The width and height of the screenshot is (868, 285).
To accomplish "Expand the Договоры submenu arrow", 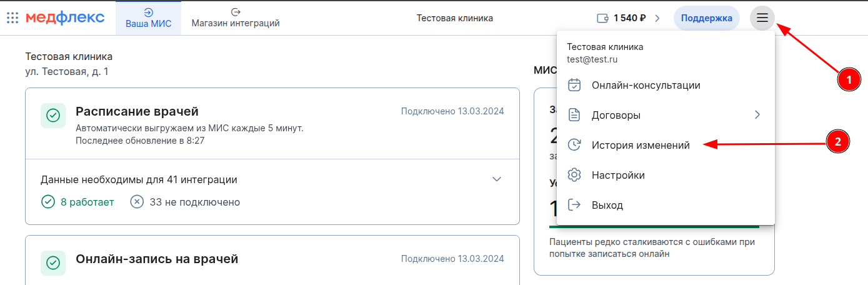I will (x=757, y=115).
